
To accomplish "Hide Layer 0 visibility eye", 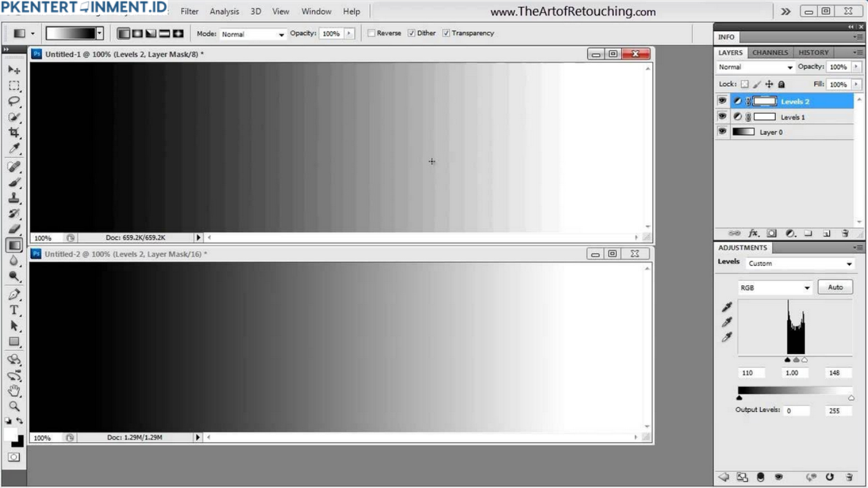I will pos(722,132).
